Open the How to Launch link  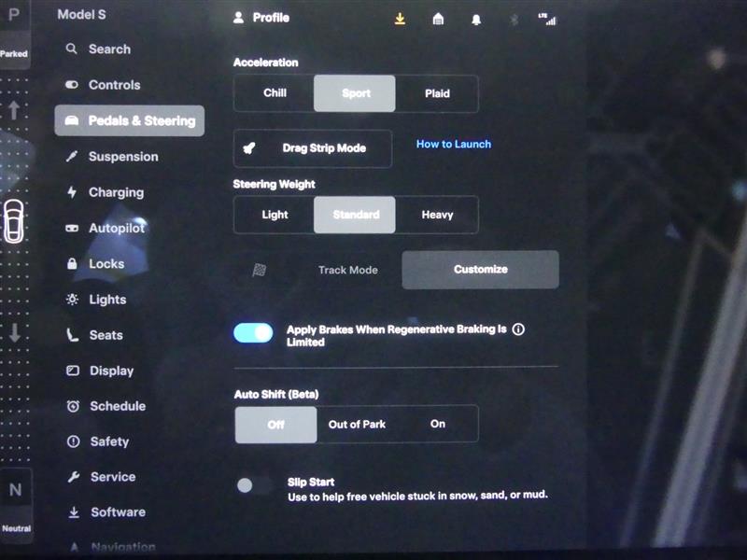(454, 145)
